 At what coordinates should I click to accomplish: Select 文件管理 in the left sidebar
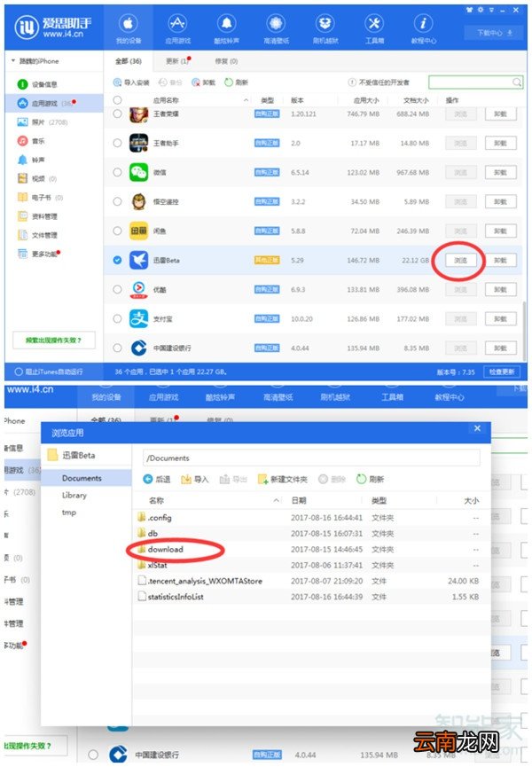[37, 235]
